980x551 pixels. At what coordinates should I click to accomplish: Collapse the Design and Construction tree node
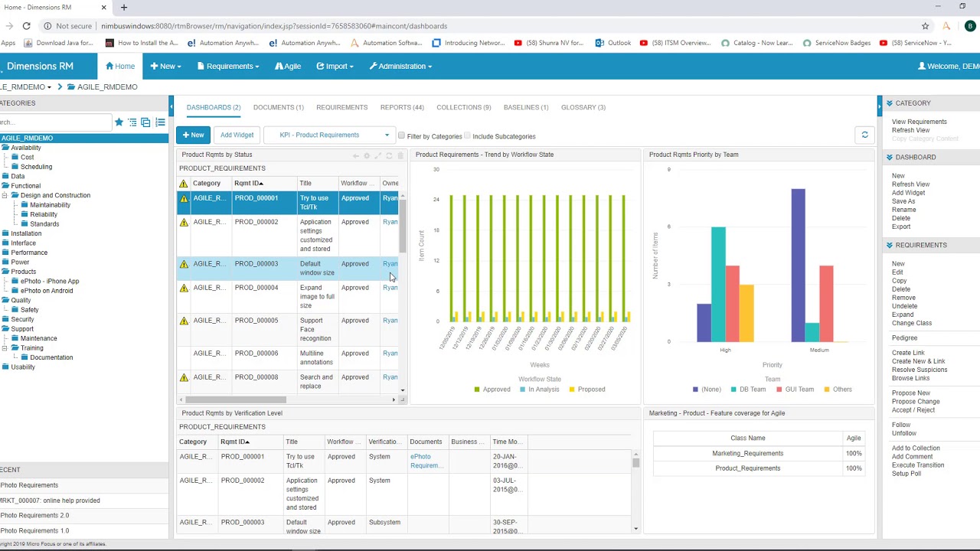(5, 195)
